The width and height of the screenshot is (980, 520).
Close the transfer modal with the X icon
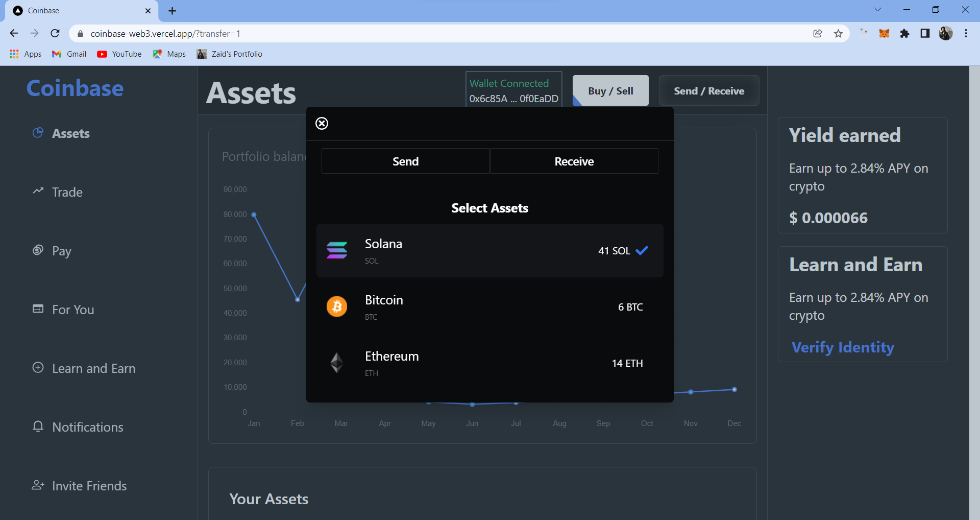click(x=322, y=123)
